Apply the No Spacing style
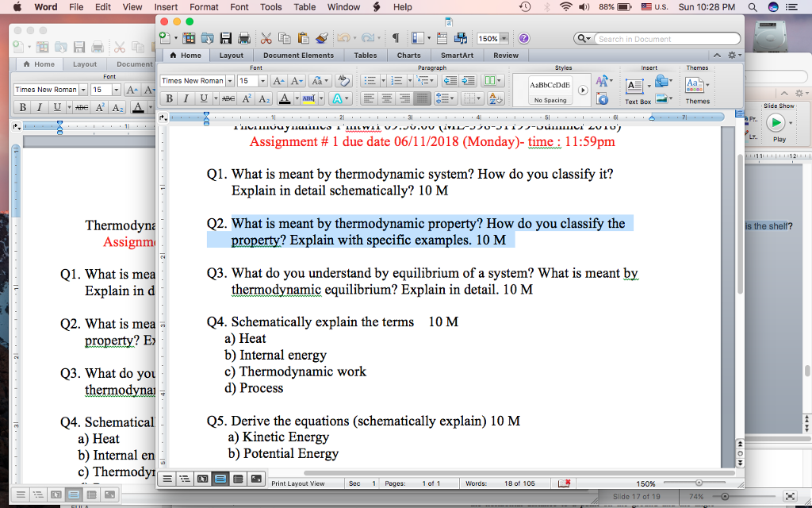The height and width of the screenshot is (508, 812). point(551,100)
